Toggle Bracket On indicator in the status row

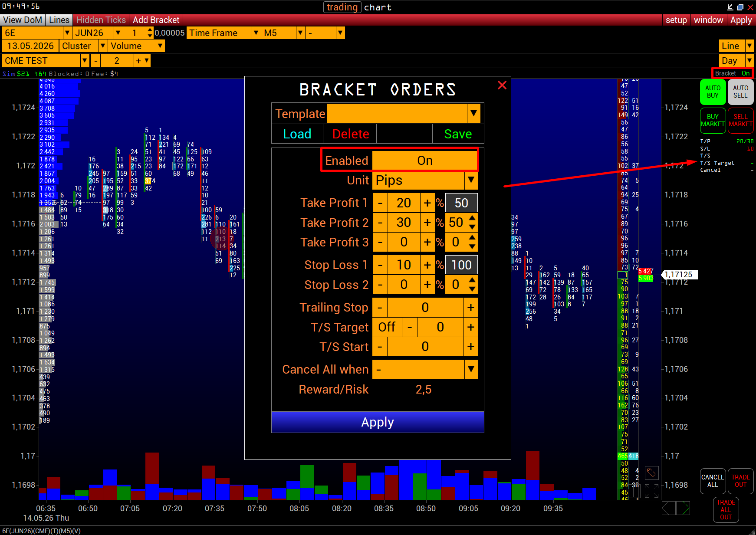[733, 73]
